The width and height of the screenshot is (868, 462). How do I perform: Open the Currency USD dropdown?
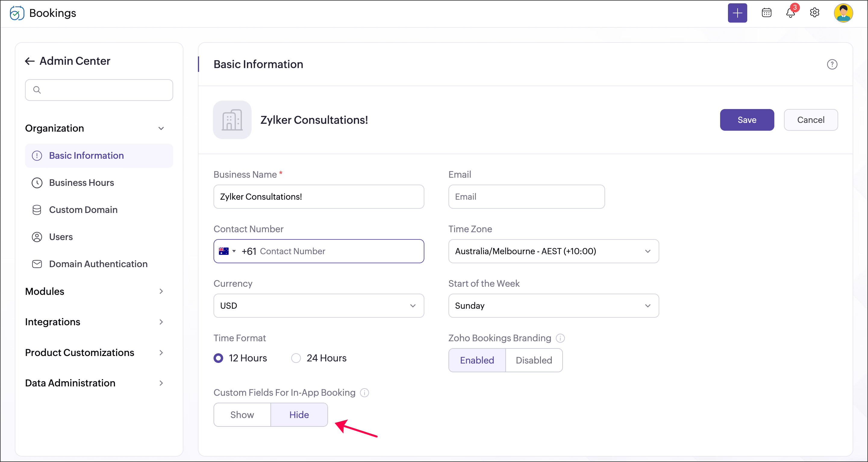318,306
